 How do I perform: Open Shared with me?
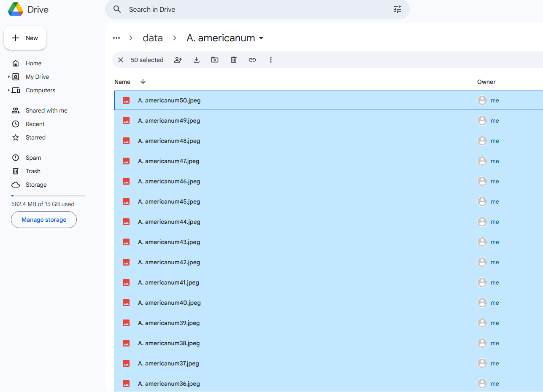pos(46,110)
